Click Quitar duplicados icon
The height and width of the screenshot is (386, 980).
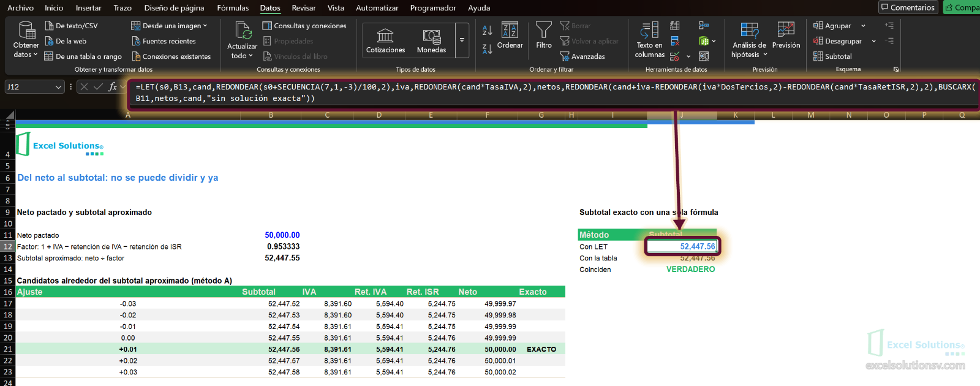675,41
